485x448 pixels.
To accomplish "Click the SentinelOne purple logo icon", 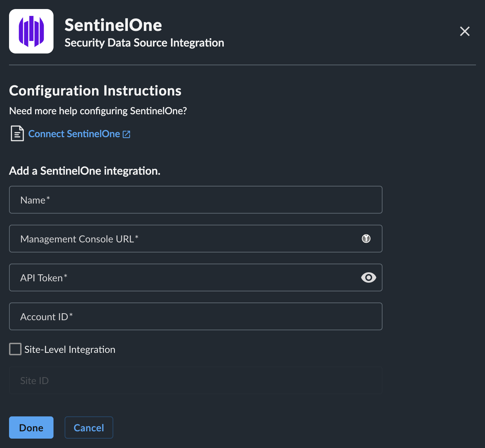I will tap(31, 31).
